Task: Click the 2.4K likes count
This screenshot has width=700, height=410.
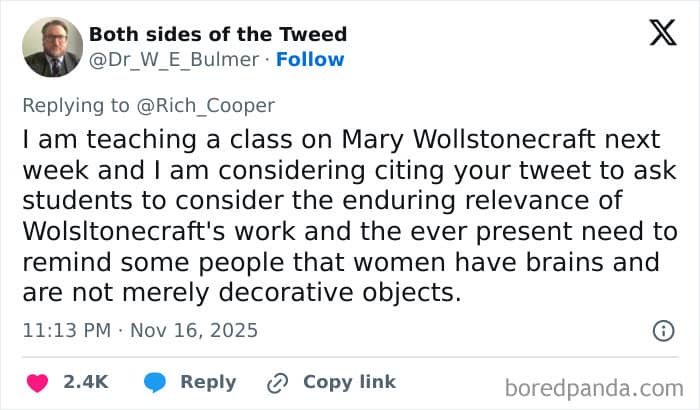Action: pyautogui.click(x=85, y=382)
